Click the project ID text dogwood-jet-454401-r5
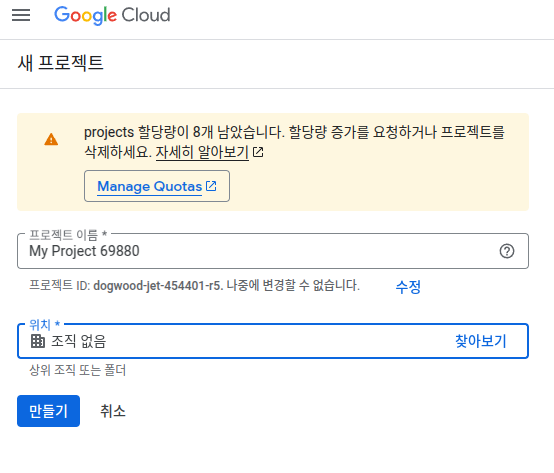The image size is (554, 473). [x=158, y=285]
